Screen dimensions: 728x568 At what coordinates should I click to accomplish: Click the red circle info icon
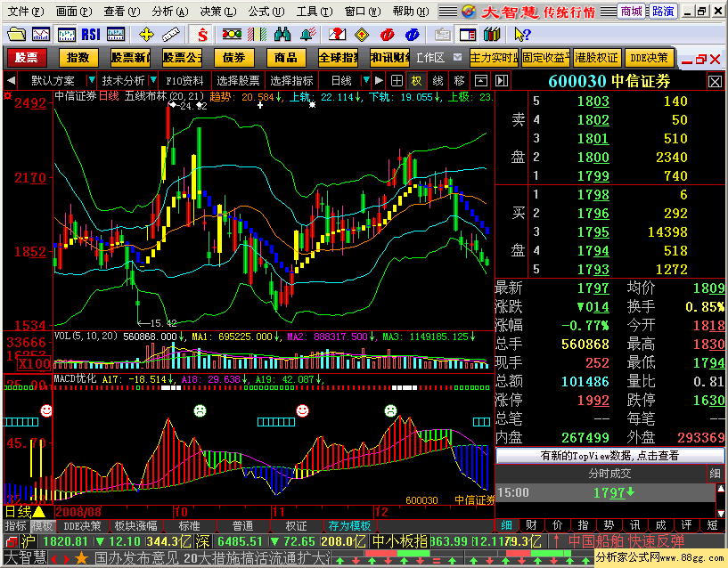tap(387, 35)
